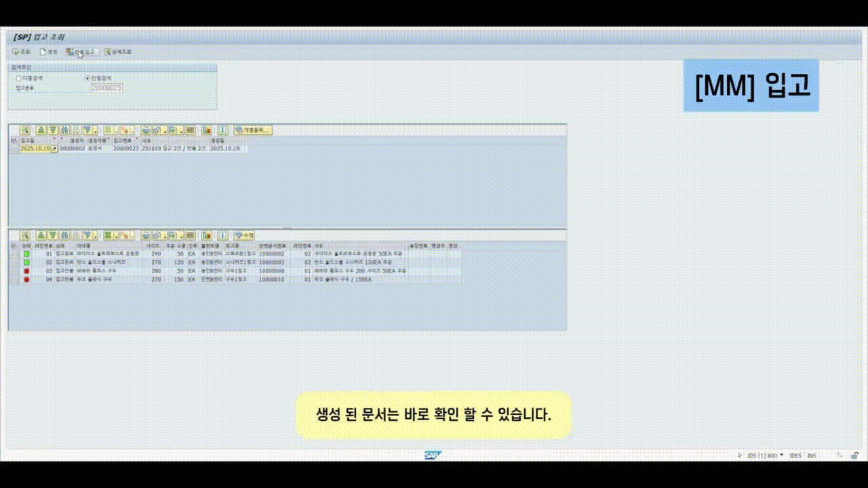Select the sort descending icon in upper grid toolbar
The height and width of the screenshot is (488, 868).
click(x=53, y=130)
